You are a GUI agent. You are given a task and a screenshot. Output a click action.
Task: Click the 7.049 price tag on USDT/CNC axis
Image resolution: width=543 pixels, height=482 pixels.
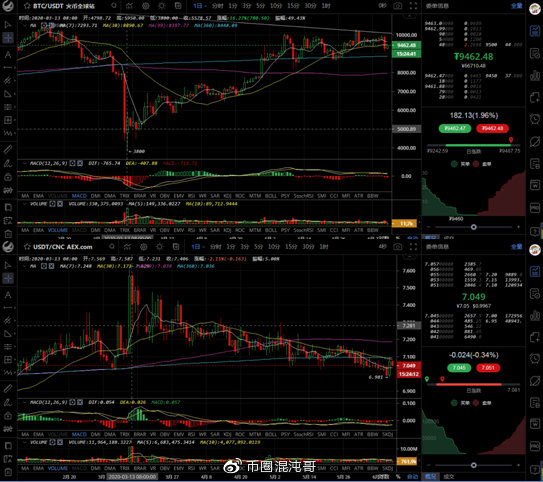coord(408,366)
